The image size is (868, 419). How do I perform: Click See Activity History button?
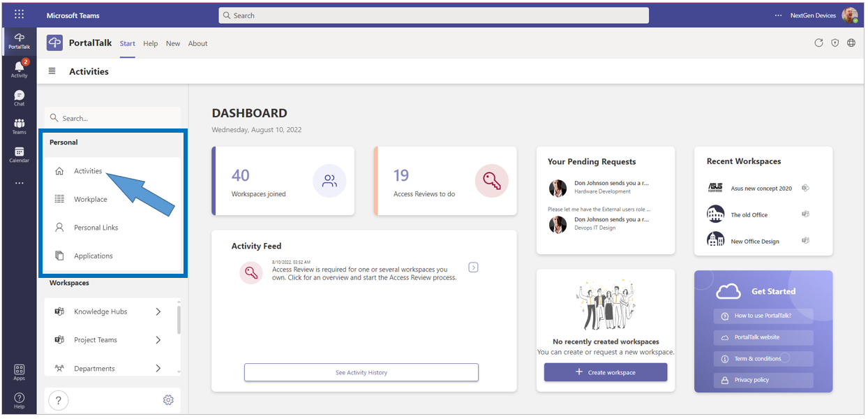[361, 372]
